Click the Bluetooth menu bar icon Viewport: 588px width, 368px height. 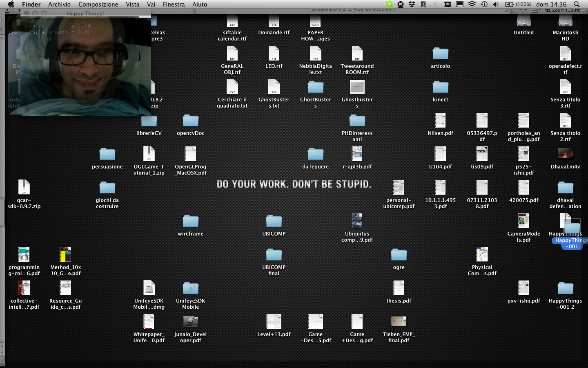click(435, 4)
